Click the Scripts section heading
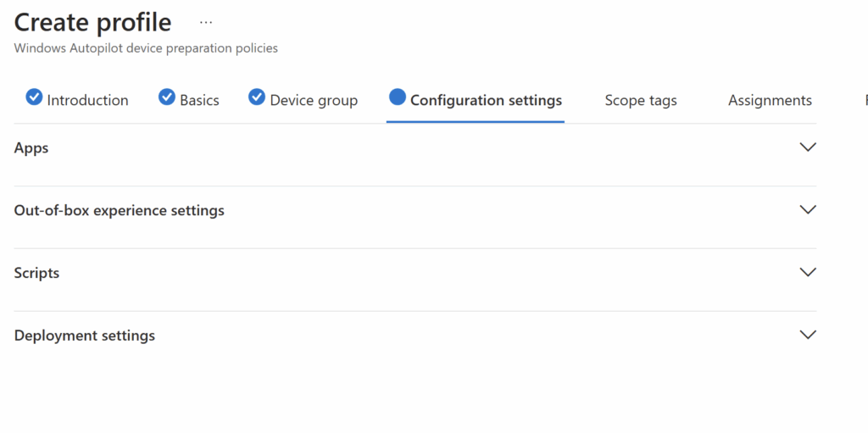 (x=36, y=274)
